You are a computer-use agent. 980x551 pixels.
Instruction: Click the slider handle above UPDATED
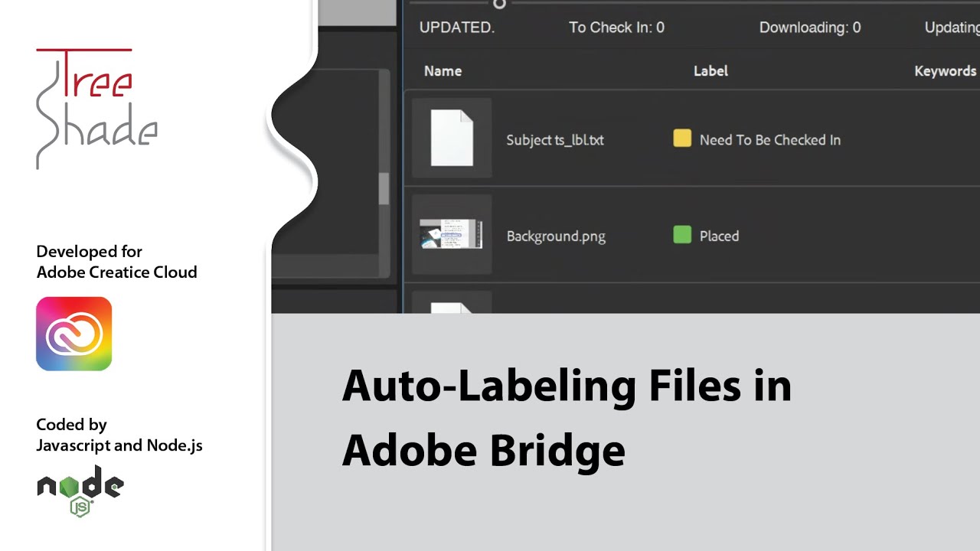click(499, 4)
